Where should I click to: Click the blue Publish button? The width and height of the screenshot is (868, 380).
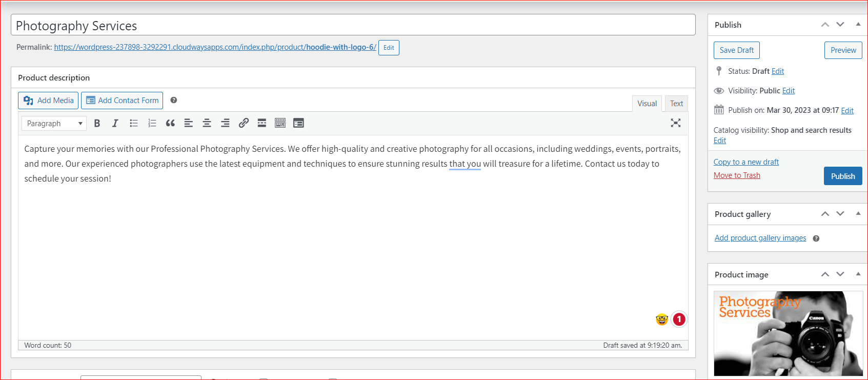click(x=842, y=176)
